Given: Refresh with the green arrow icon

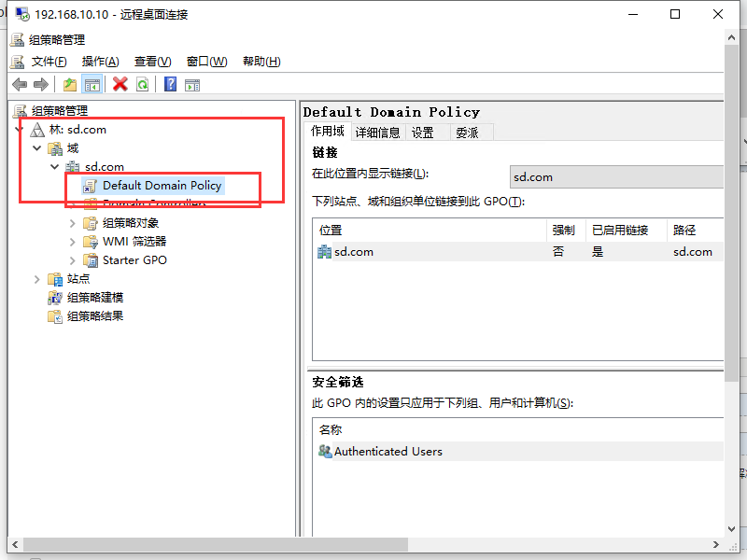Looking at the screenshot, I should pos(143,85).
